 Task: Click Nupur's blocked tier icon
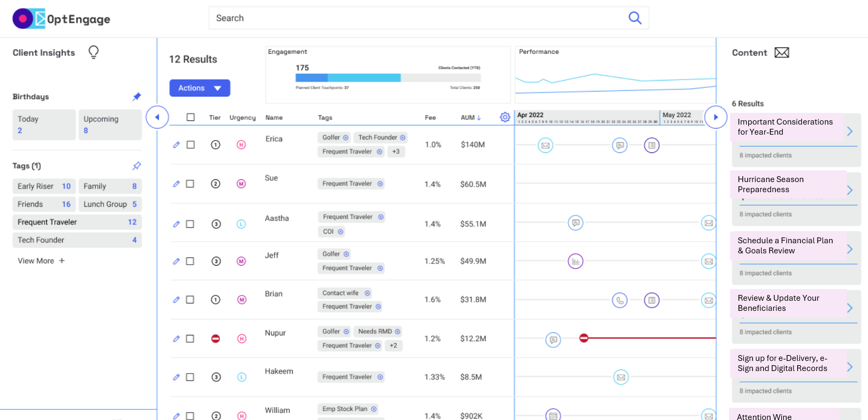tap(216, 339)
